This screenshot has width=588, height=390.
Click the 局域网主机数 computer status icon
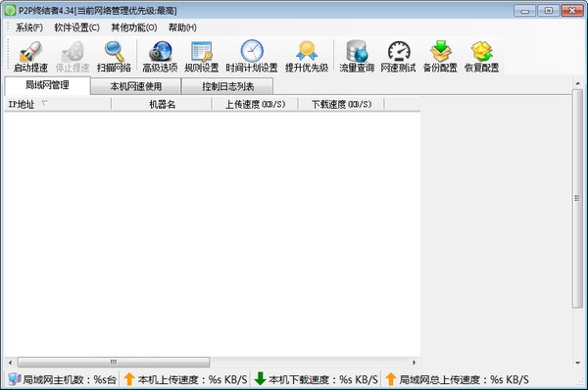pos(14,379)
